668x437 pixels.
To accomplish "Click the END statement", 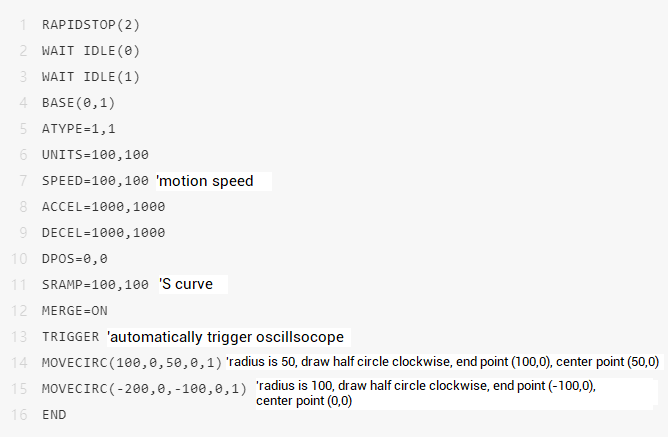I will [54, 414].
